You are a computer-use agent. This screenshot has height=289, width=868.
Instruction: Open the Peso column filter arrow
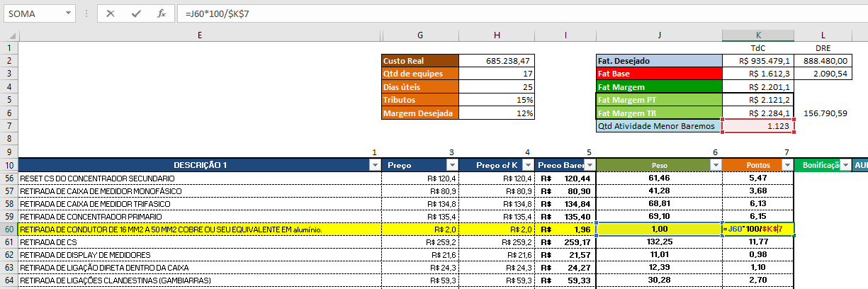point(714,165)
